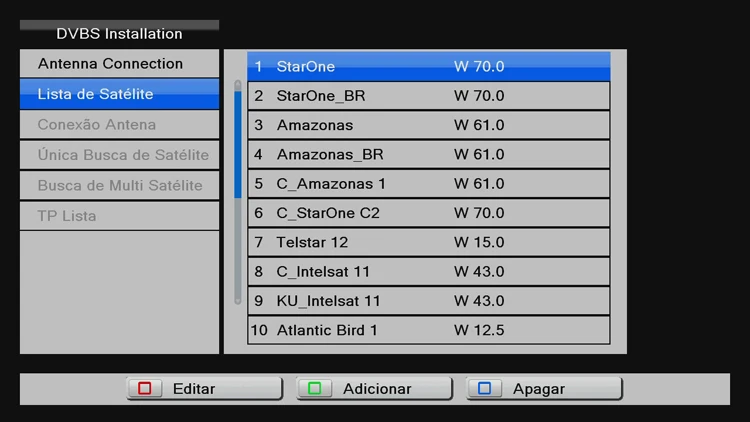Screen dimensions: 750x422
Task: Click the DVBS Installation title
Action: click(x=119, y=34)
